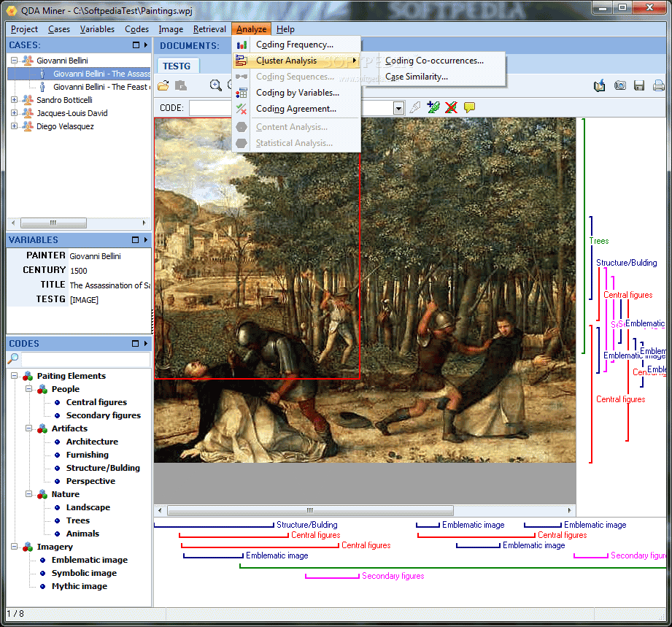
Task: Choose Coding Agreement menu entry
Action: 296,109
